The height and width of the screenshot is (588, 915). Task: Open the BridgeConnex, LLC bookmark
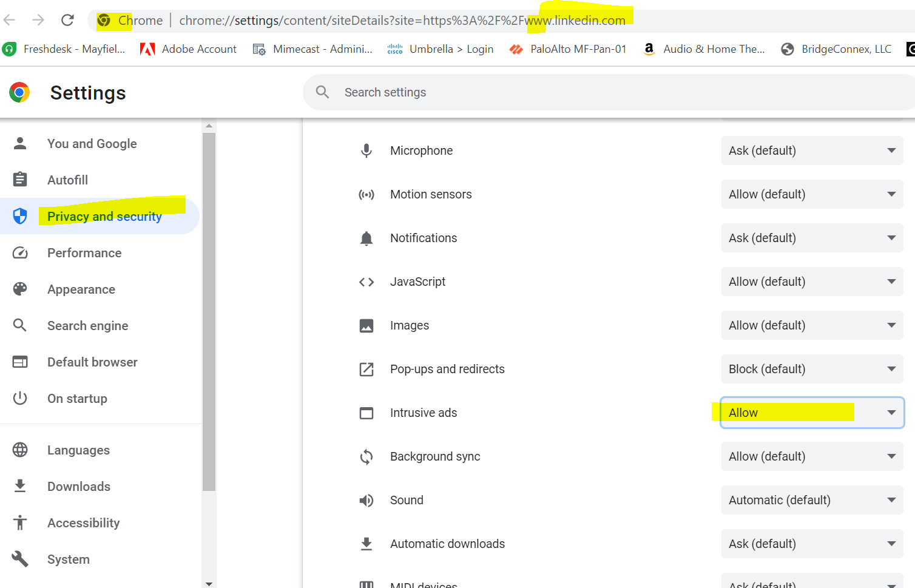pyautogui.click(x=836, y=49)
